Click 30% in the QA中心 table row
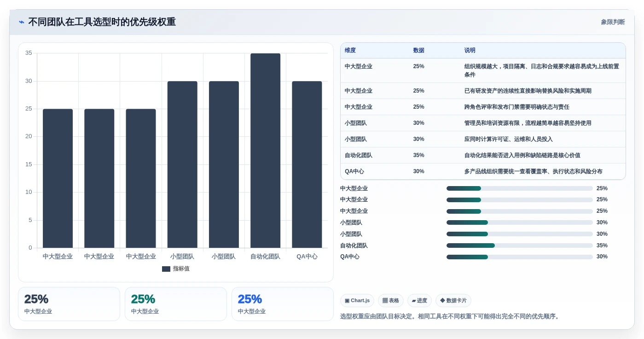The width and height of the screenshot is (644, 339). tap(419, 172)
